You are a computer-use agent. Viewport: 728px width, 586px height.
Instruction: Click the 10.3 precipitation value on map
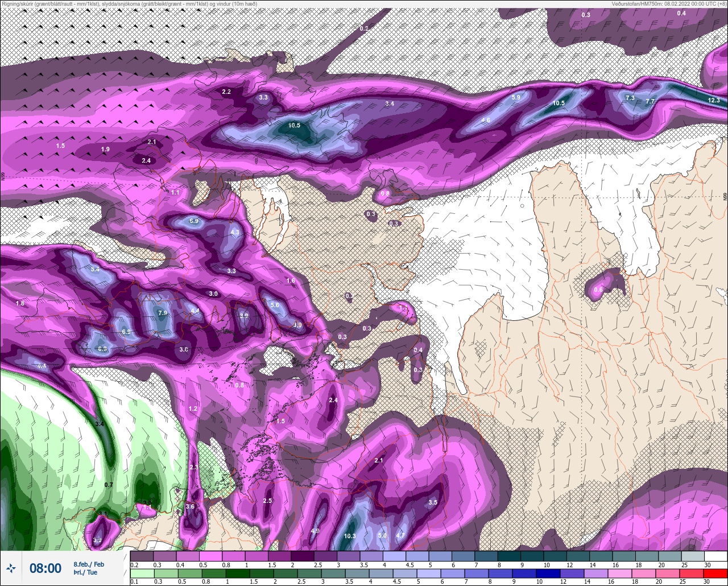click(350, 536)
